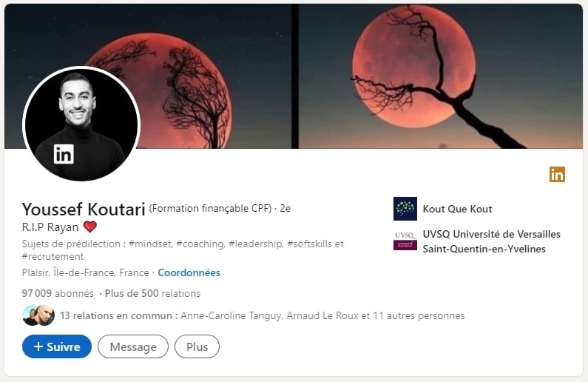
Task: Follow Youssef with the Suivre button
Action: click(57, 346)
